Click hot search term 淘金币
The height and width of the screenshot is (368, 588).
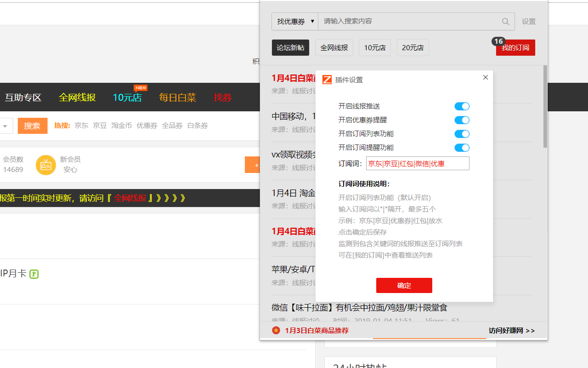pyautogui.click(x=122, y=126)
